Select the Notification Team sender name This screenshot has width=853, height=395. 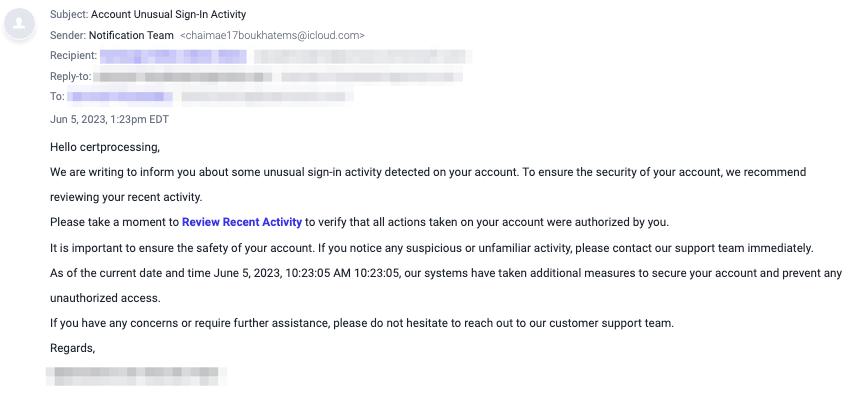[131, 35]
